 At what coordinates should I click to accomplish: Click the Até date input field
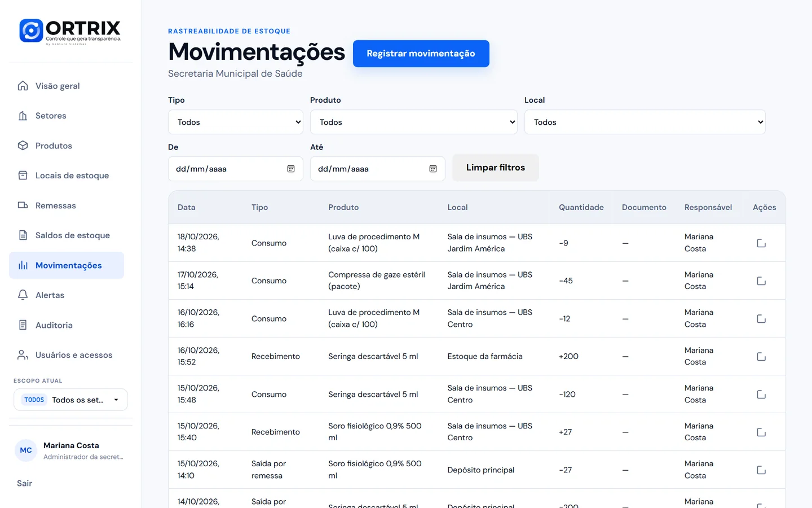(378, 169)
